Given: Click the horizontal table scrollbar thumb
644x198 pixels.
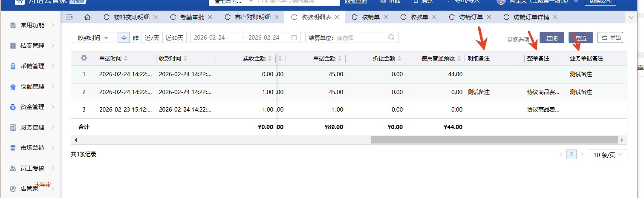Looking at the screenshot, I should 494,140.
